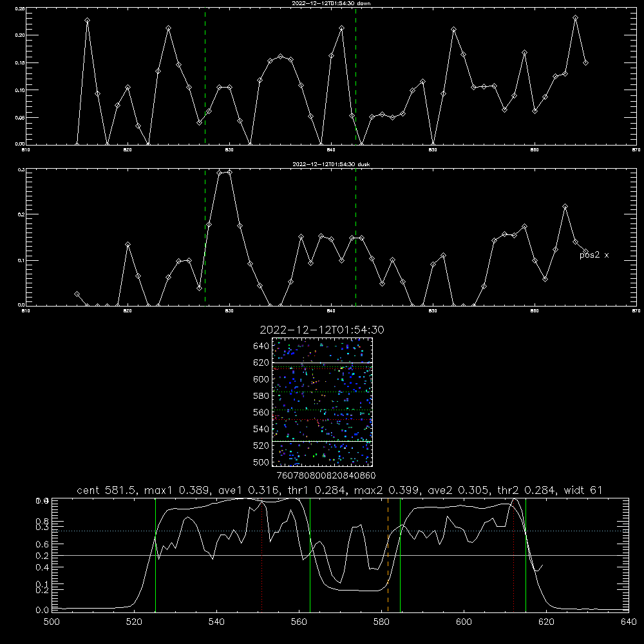Click the orange dashed vertical line in bottom plot

coord(388,555)
